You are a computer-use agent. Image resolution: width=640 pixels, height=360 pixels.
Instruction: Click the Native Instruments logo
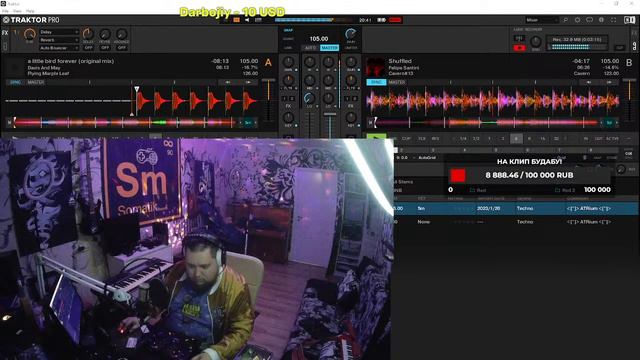[629, 20]
